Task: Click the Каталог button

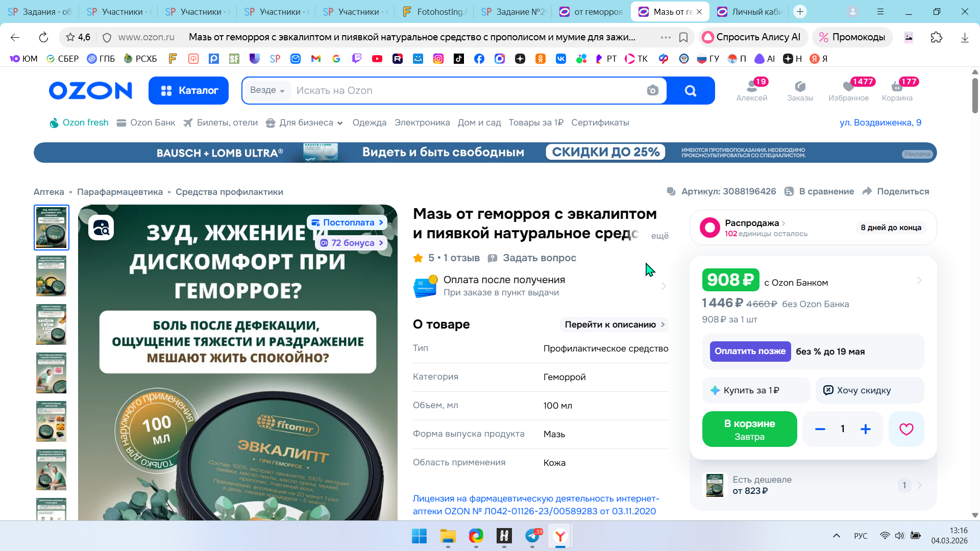Action: pos(188,91)
